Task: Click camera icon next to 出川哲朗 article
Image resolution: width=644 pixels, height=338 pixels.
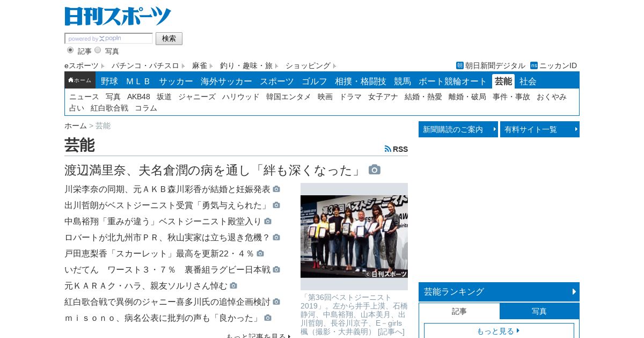Action: 276,205
